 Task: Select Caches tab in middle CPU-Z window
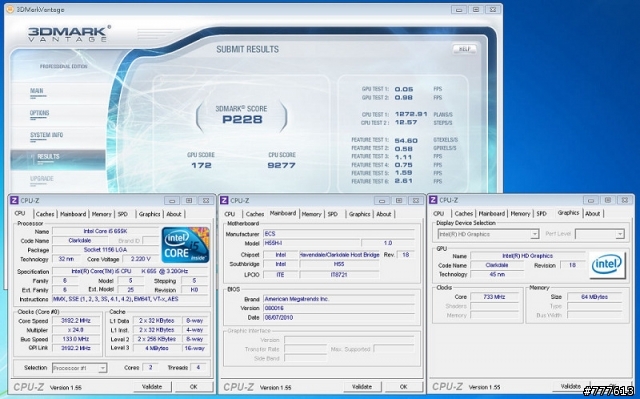click(x=255, y=214)
